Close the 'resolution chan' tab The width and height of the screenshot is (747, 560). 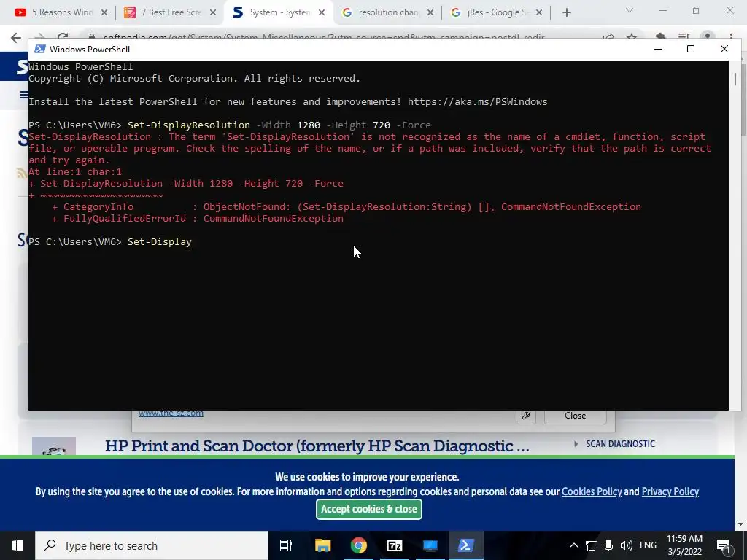[430, 12]
